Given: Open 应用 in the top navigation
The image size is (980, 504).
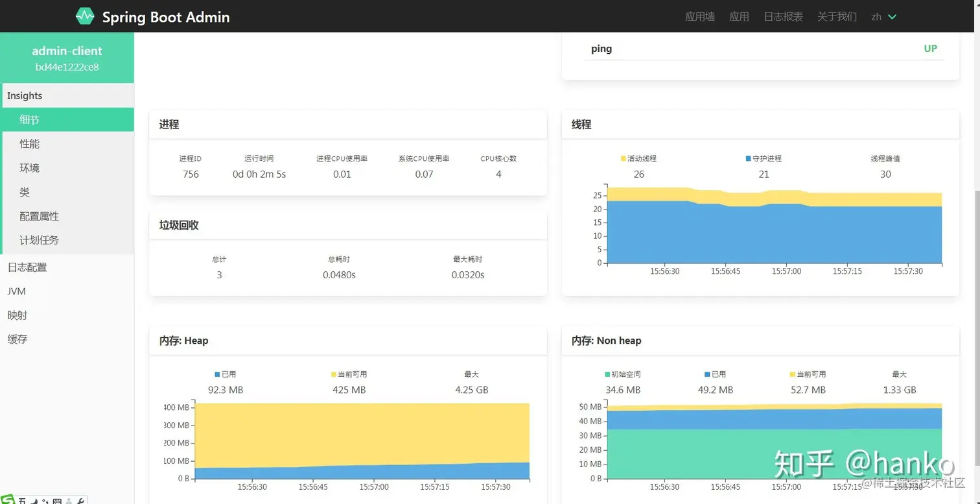Looking at the screenshot, I should 739,17.
